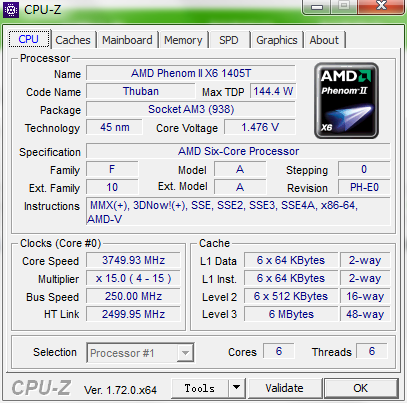
Task: Click the Core Speed value 3749.93 MHz
Action: pos(133,260)
